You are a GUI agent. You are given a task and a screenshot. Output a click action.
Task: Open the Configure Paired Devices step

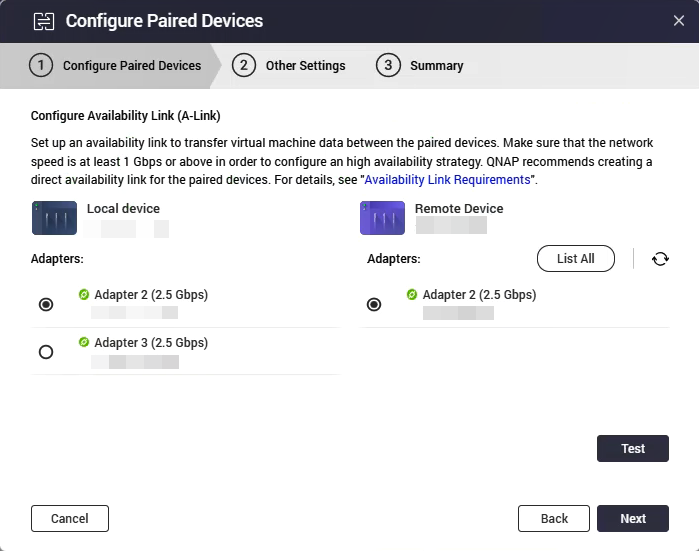pyautogui.click(x=116, y=66)
